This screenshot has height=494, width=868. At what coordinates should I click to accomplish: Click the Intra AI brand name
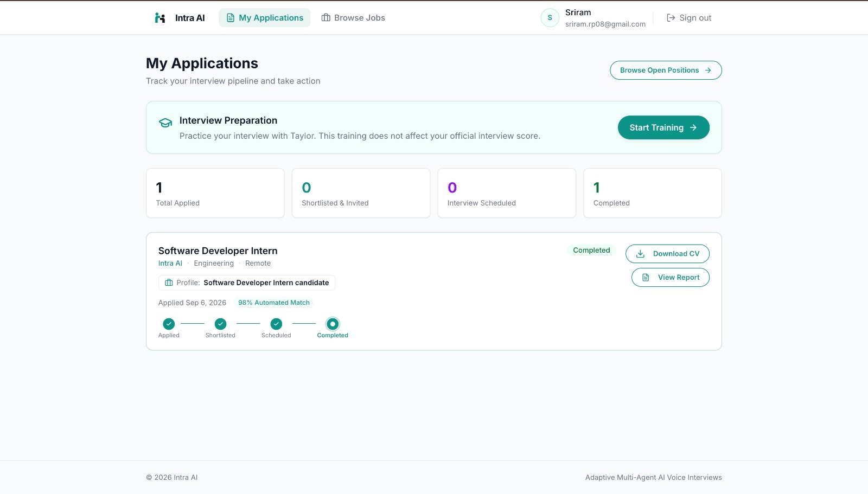point(190,18)
